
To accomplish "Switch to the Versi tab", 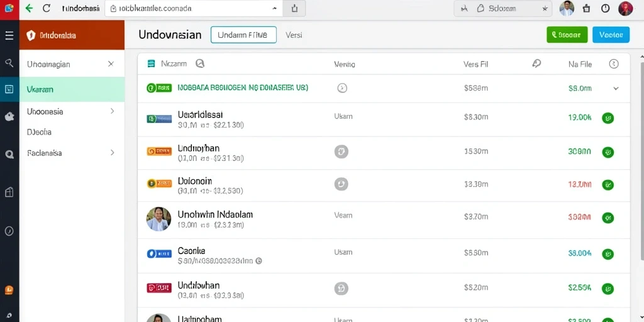I will pyautogui.click(x=294, y=35).
